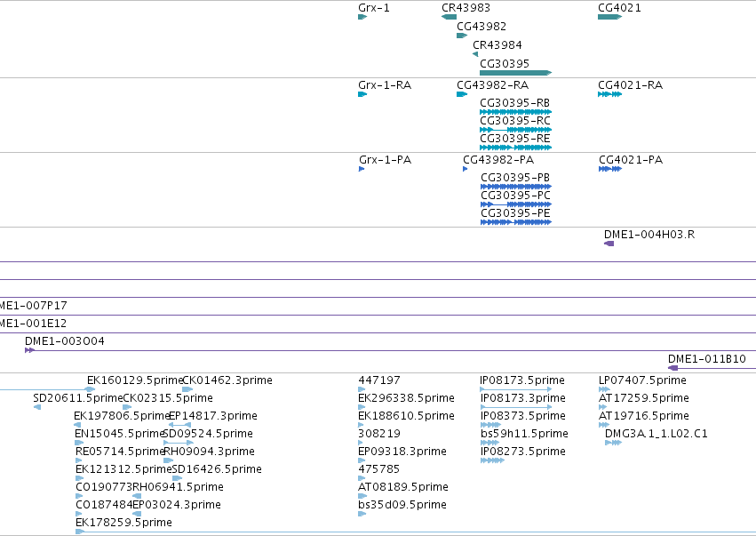The image size is (756, 536).
Task: Select the EK178259.5prime EST
Action: [x=123, y=523]
